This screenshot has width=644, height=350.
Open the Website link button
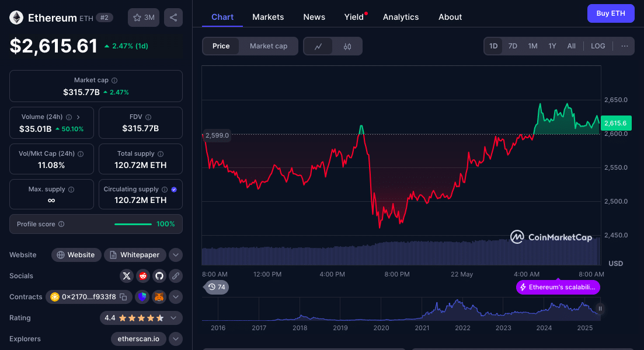[x=76, y=255]
